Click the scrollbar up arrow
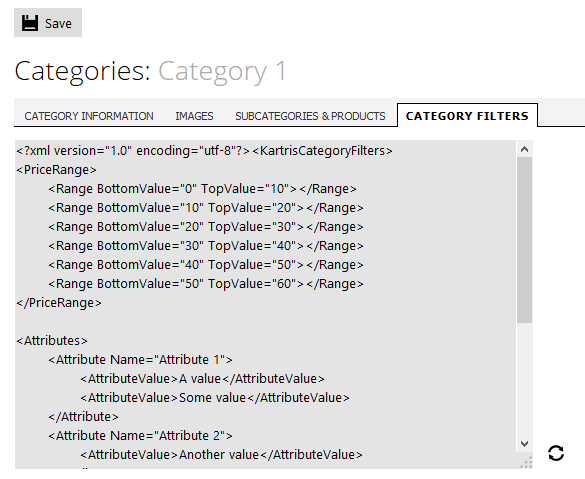Viewport: 585px width, 479px height. [525, 150]
